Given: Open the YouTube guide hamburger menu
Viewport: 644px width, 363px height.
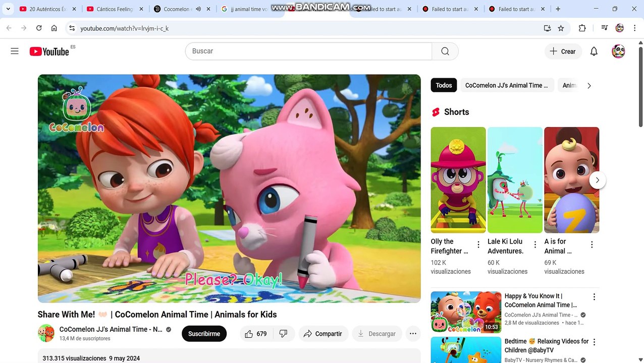Looking at the screenshot, I should point(15,51).
